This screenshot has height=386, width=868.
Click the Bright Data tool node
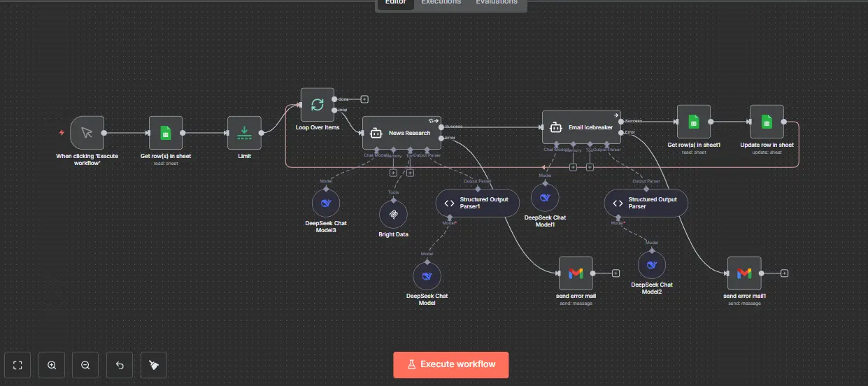tap(393, 214)
